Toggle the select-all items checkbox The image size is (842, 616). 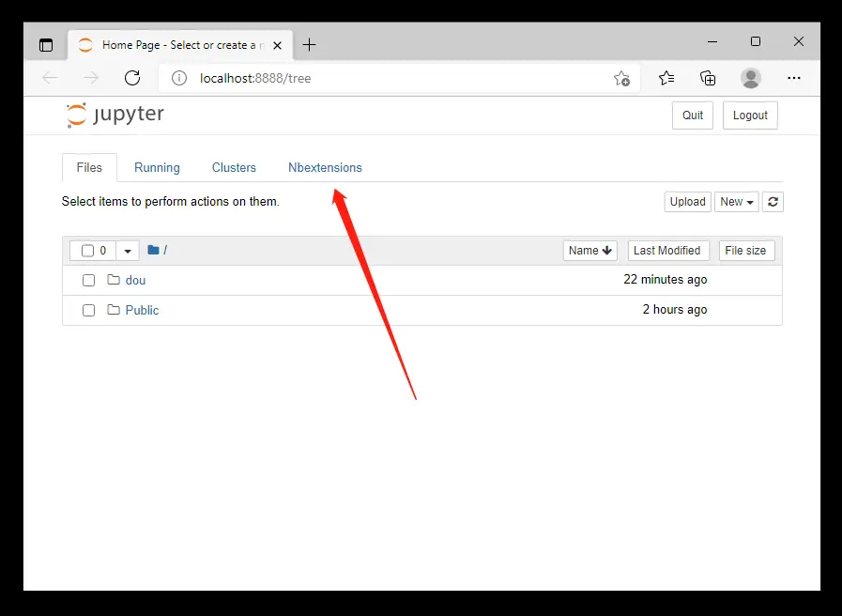point(88,251)
